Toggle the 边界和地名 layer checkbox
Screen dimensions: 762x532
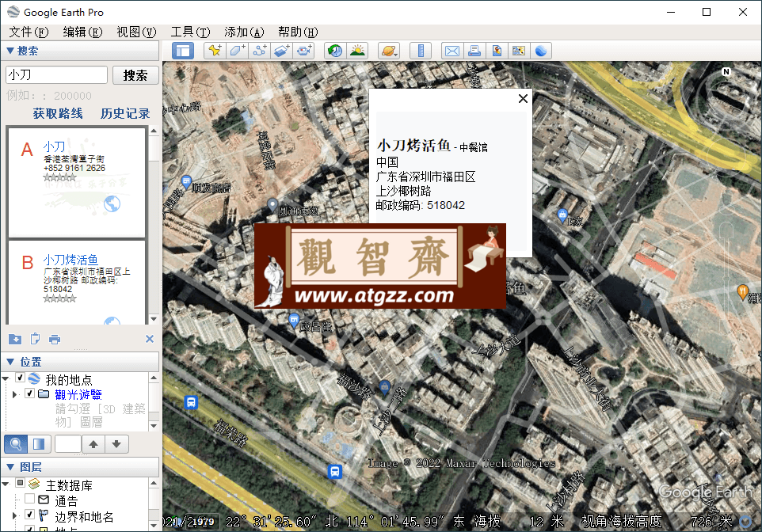[x=29, y=514]
